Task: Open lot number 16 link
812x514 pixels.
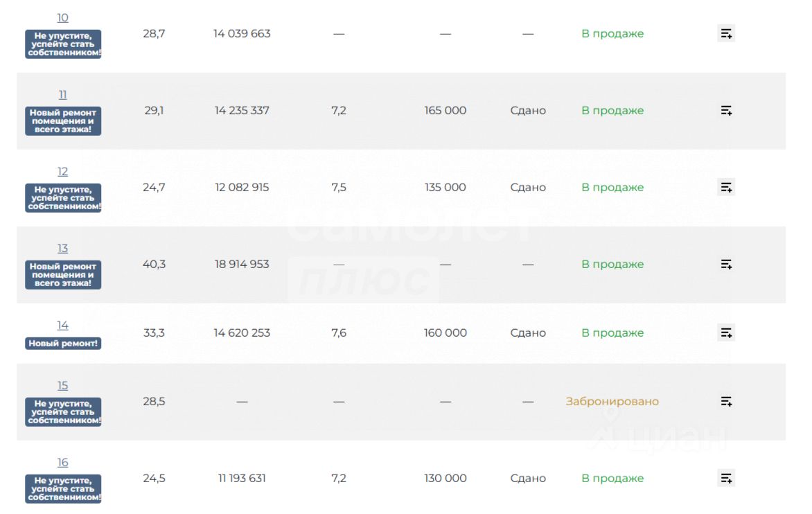Action: click(x=62, y=463)
